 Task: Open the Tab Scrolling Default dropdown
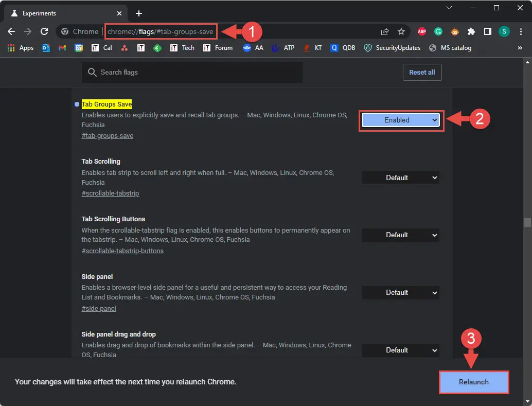pyautogui.click(x=401, y=178)
